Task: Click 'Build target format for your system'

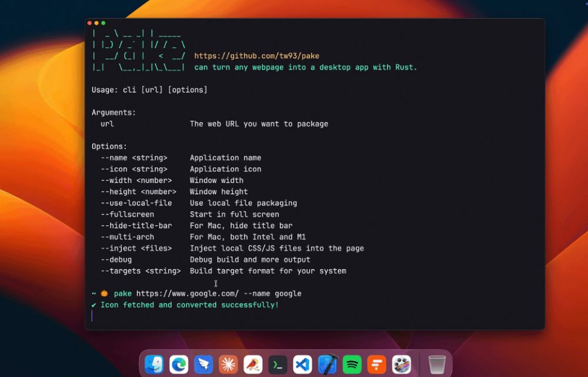Action: pos(268,271)
